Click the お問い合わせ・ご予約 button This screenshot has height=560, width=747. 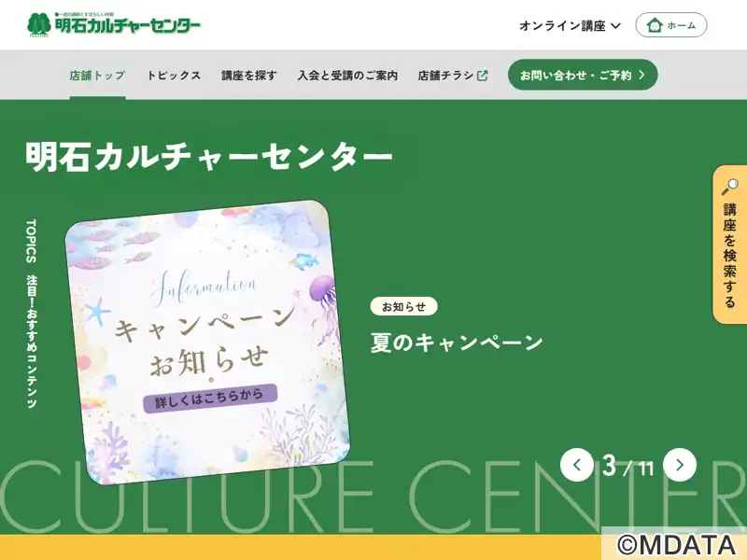[x=583, y=75]
